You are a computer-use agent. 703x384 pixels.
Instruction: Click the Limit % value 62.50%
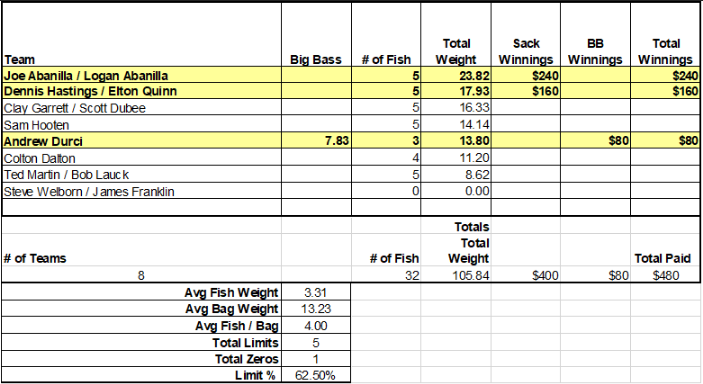point(316,375)
